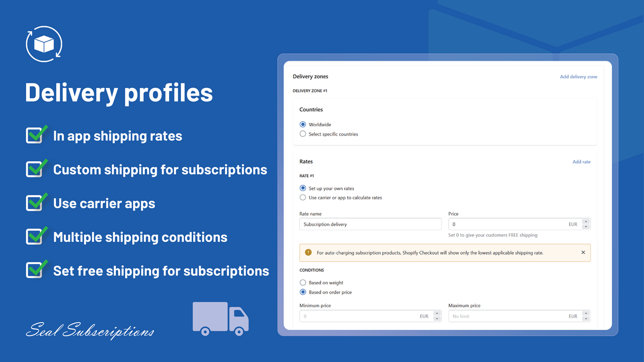Select Based on order price condition

coord(303,292)
